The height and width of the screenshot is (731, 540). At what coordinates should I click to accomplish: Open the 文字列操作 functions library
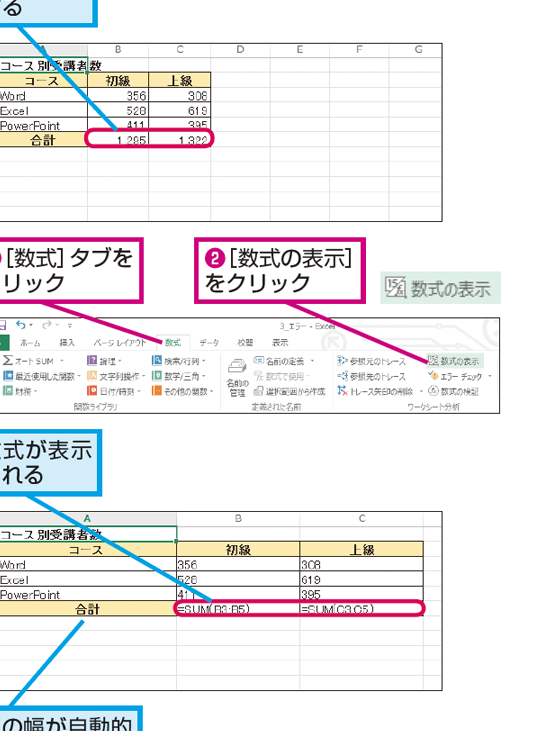coord(116,376)
